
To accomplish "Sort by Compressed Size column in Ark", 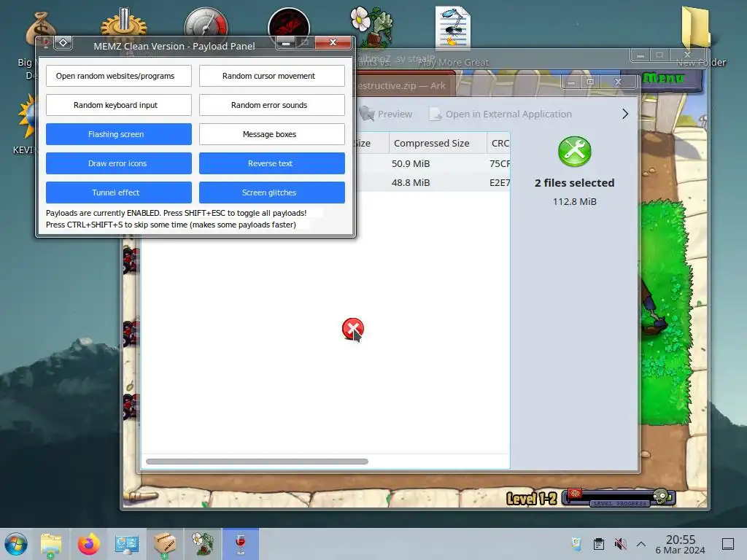I will pyautogui.click(x=438, y=144).
